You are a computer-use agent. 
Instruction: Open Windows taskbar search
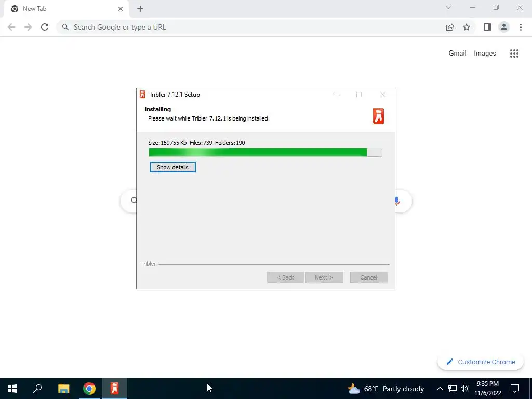point(37,389)
